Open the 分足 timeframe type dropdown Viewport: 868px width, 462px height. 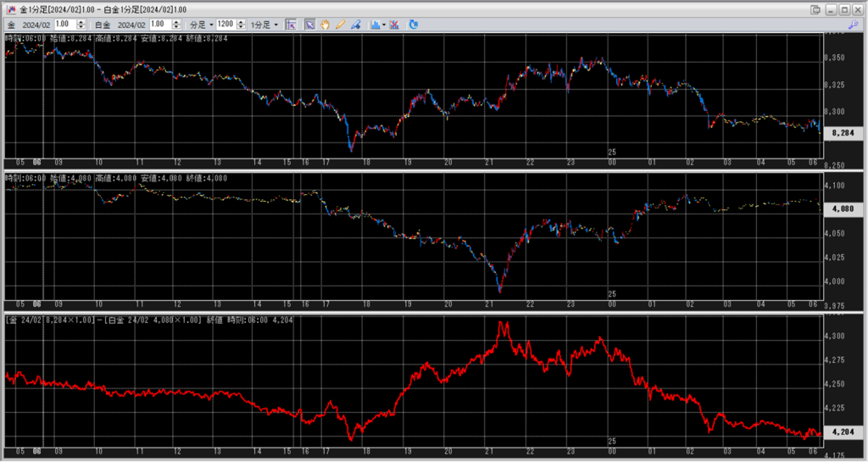[x=201, y=25]
